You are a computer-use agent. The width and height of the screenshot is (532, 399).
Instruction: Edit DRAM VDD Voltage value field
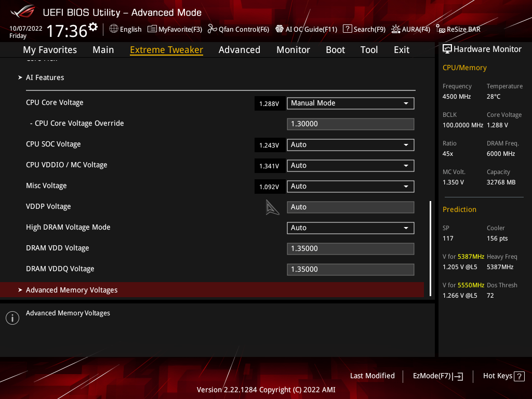click(x=351, y=249)
